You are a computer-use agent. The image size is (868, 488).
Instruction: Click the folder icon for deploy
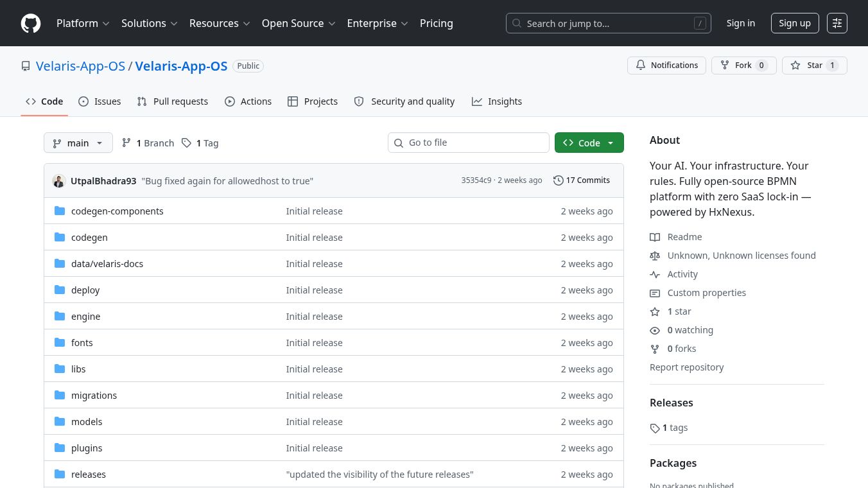tap(60, 290)
